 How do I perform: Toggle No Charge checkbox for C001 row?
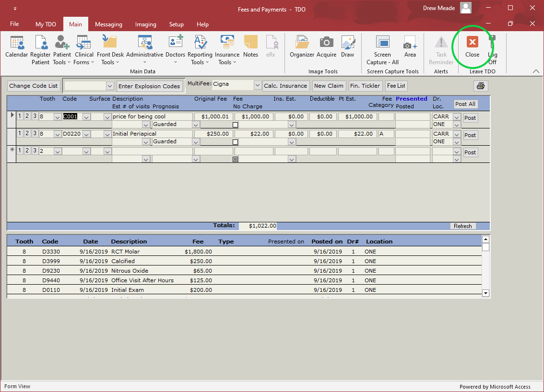235,125
